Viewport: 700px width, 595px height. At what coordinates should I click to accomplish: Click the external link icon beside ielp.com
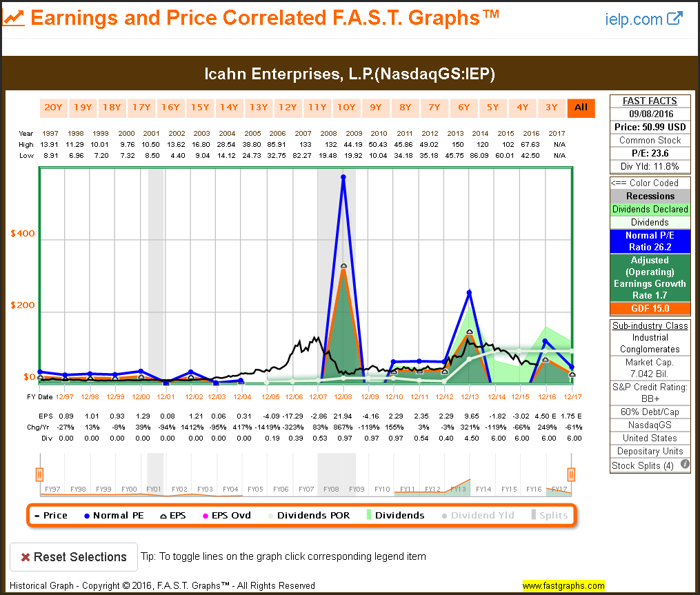click(x=675, y=18)
